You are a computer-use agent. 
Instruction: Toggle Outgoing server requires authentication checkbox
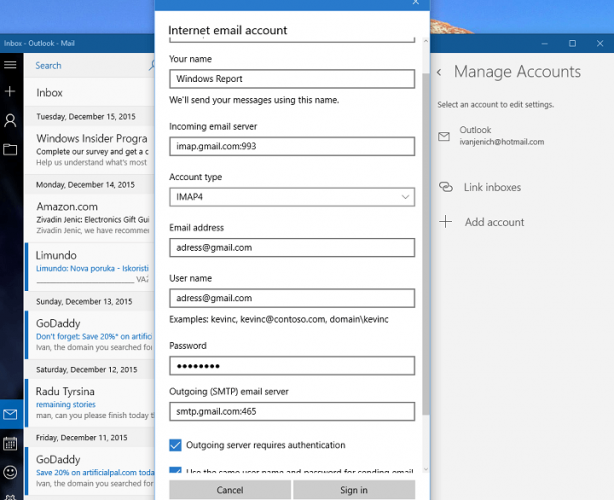click(x=175, y=445)
